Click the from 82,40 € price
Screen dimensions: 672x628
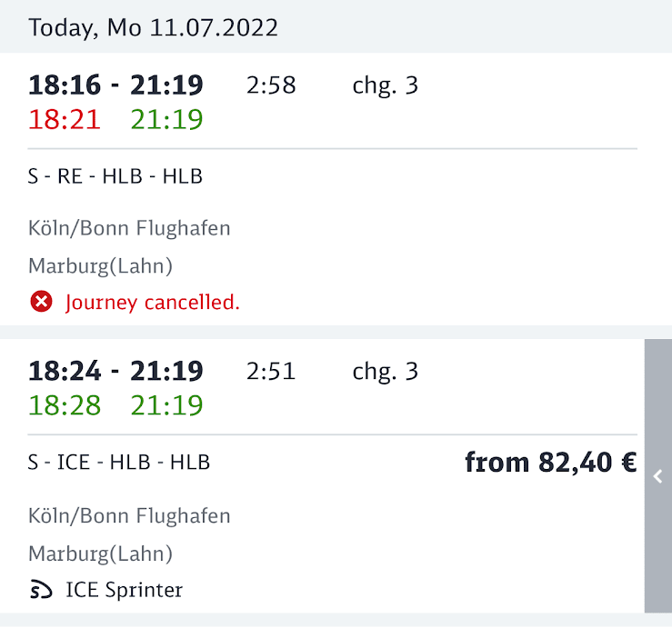coord(550,463)
